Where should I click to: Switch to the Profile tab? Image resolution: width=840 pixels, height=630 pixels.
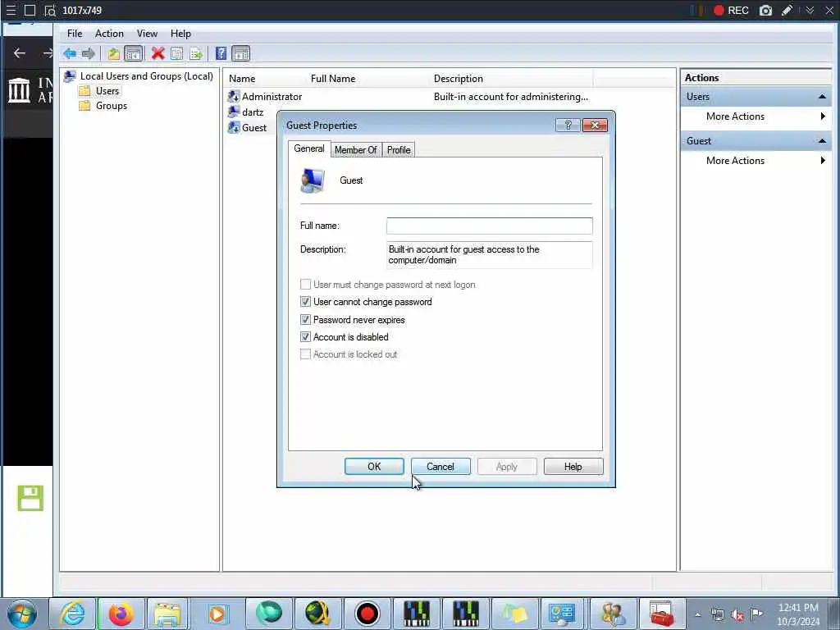(x=399, y=150)
